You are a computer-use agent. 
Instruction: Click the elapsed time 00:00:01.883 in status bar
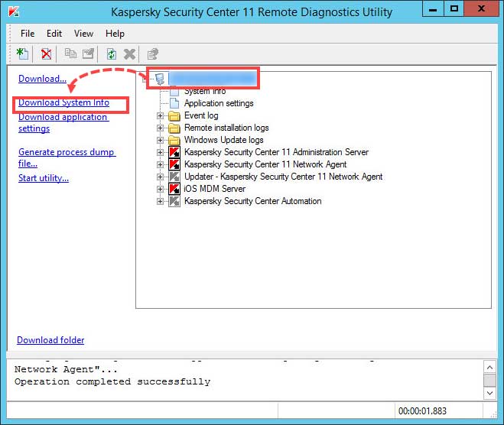pyautogui.click(x=422, y=411)
